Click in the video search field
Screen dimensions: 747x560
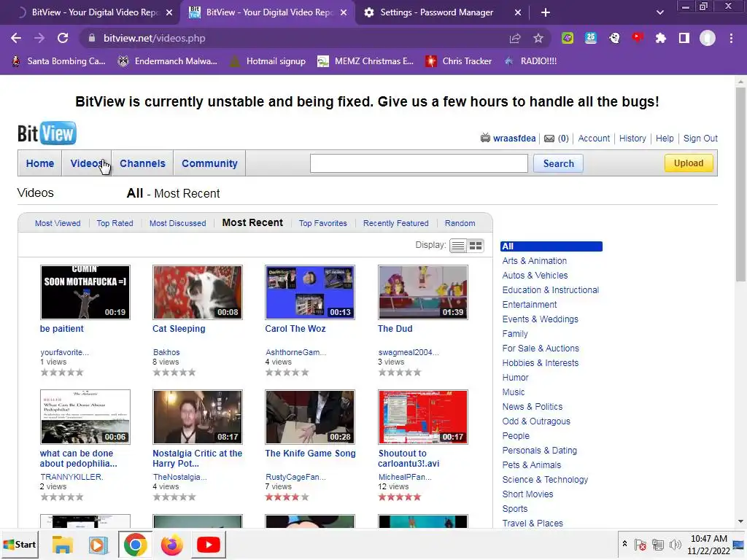coord(419,163)
